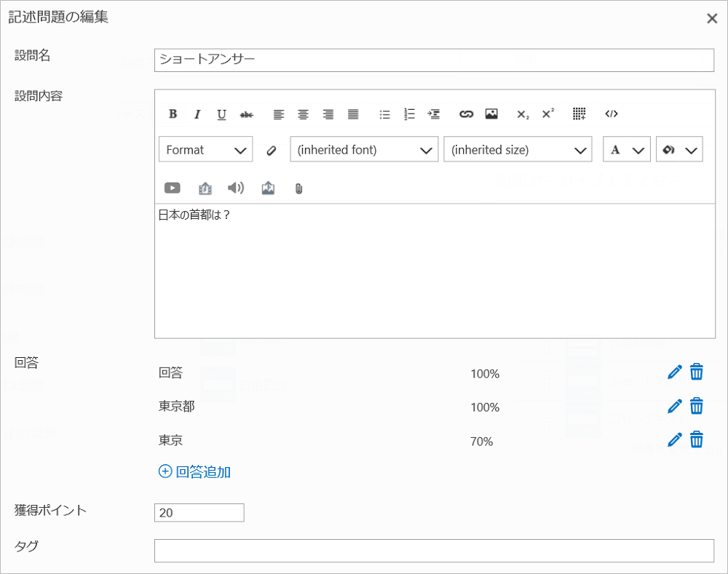The width and height of the screenshot is (728, 574).
Task: Click the insert image icon
Action: pyautogui.click(x=491, y=114)
